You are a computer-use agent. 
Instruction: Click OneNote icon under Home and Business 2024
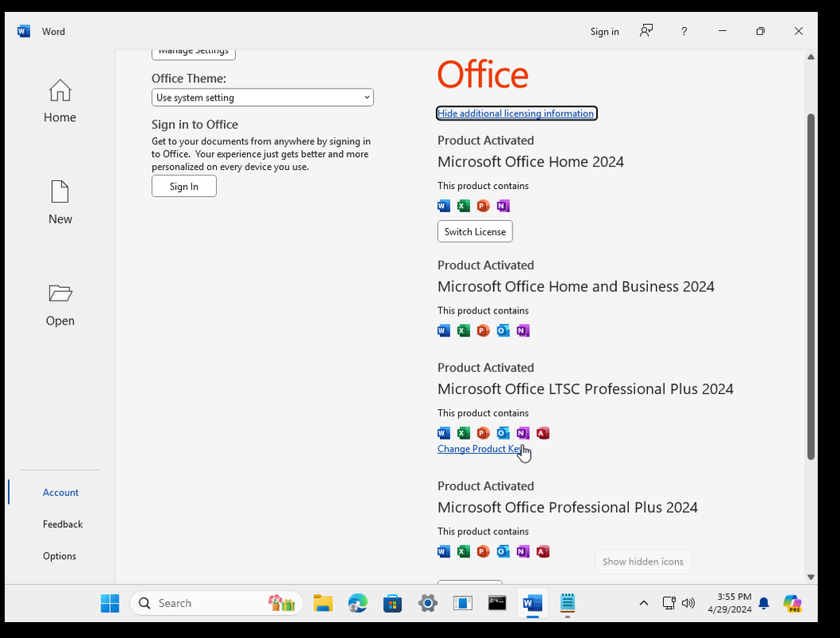point(523,330)
